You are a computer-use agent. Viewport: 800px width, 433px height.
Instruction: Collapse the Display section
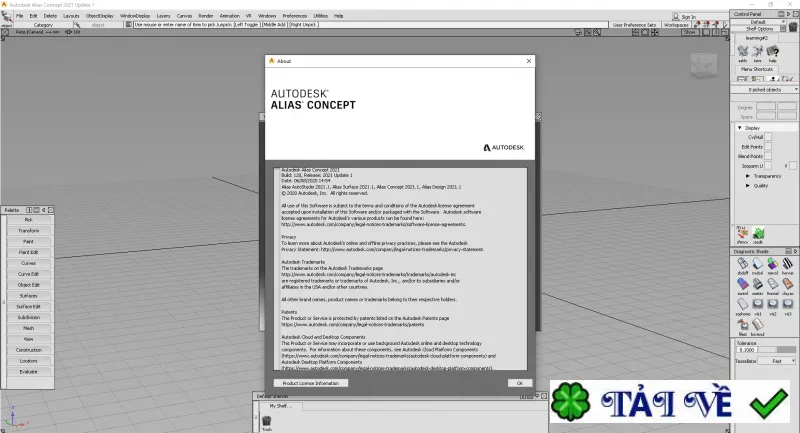pos(740,128)
